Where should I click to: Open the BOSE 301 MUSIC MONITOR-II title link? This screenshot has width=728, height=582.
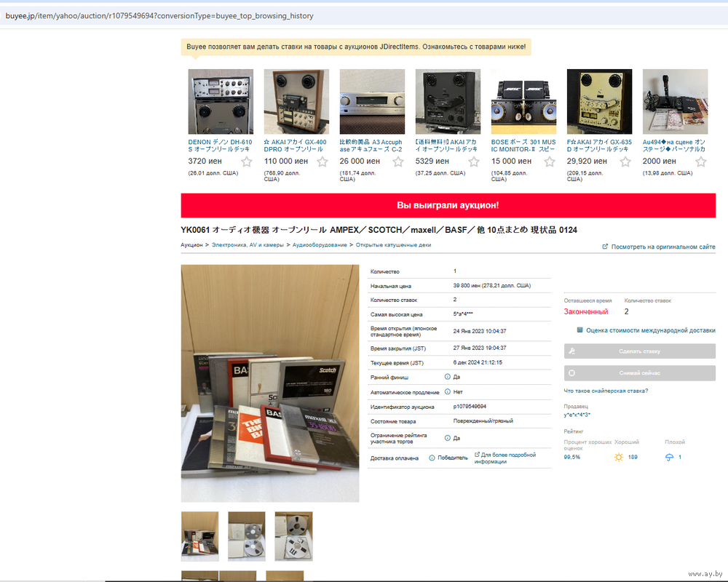click(523, 145)
